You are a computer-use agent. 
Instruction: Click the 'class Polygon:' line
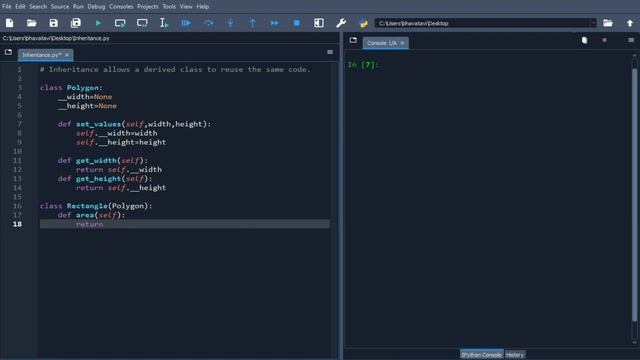coord(71,88)
